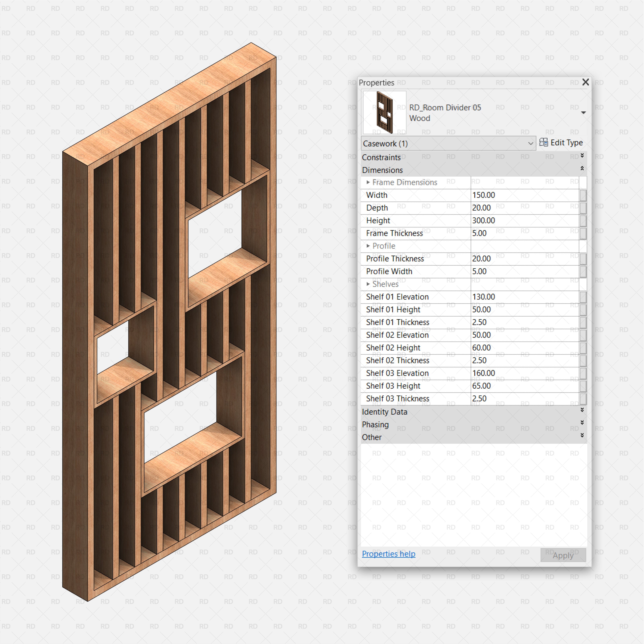The height and width of the screenshot is (644, 644).
Task: Click the RD_Room Divider 05 thumbnail icon
Action: click(x=382, y=108)
